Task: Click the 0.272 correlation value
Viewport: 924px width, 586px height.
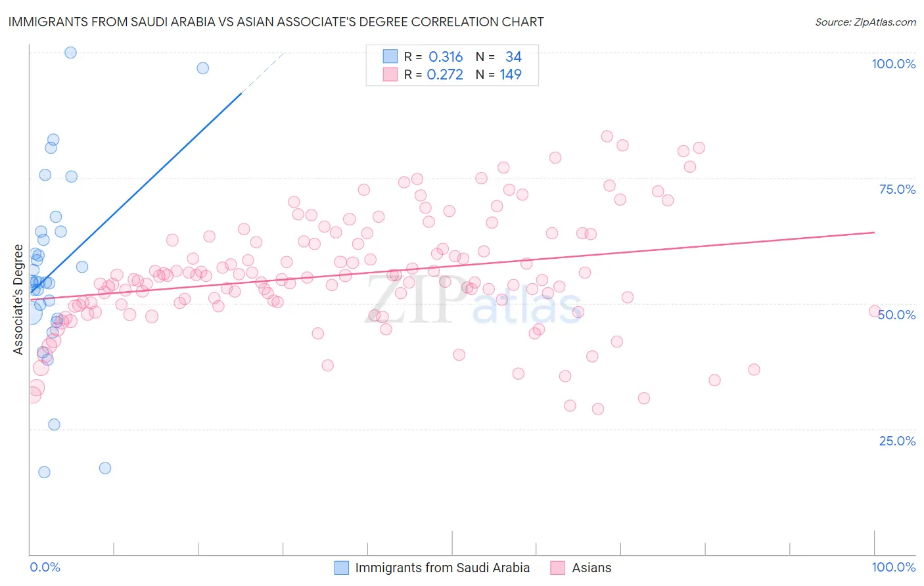Action: (x=445, y=74)
